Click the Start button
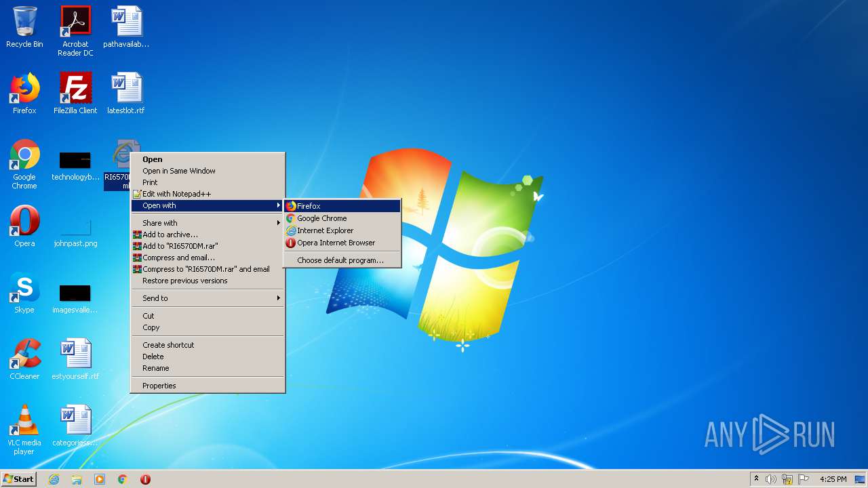Screen dimensions: 868x488 [19, 479]
